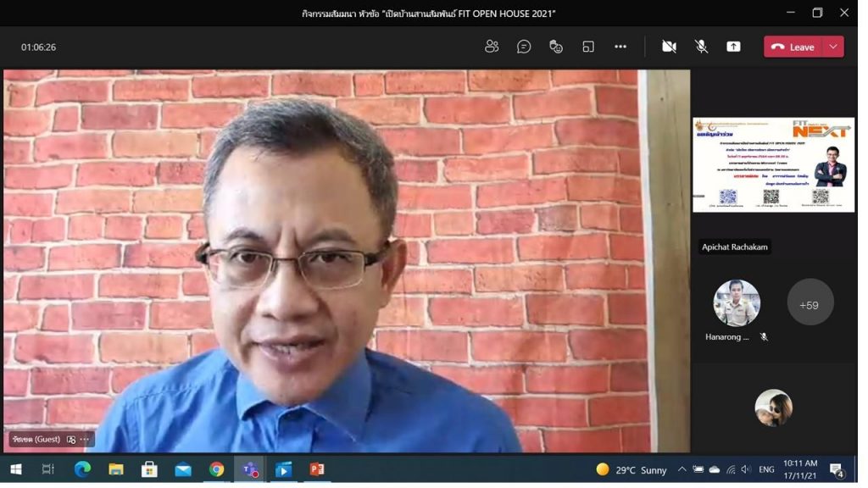Viewport: 868px width, 488px height.
Task: Open PowerPoint from the taskbar
Action: (x=317, y=469)
